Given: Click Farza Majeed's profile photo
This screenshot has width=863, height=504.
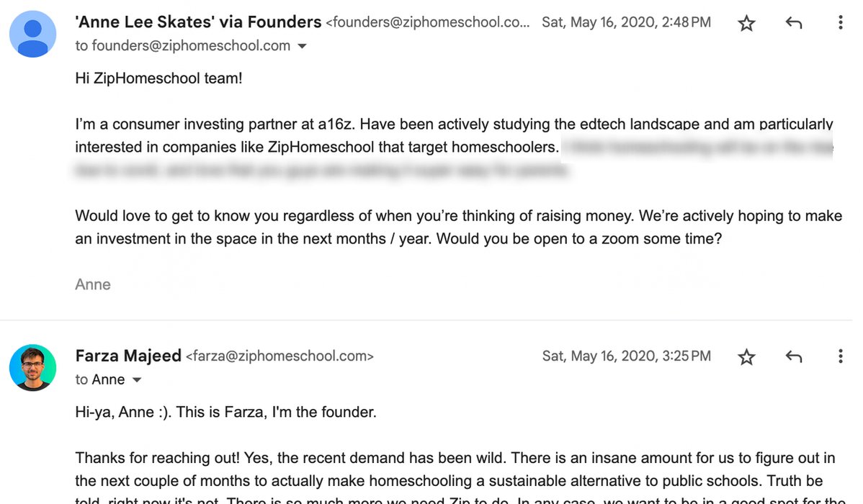Looking at the screenshot, I should pyautogui.click(x=33, y=367).
